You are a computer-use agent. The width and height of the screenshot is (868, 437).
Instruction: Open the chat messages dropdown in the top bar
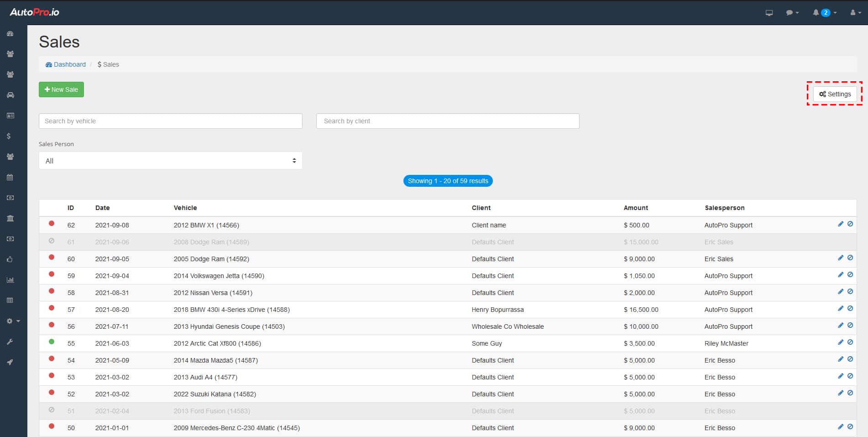coord(792,13)
